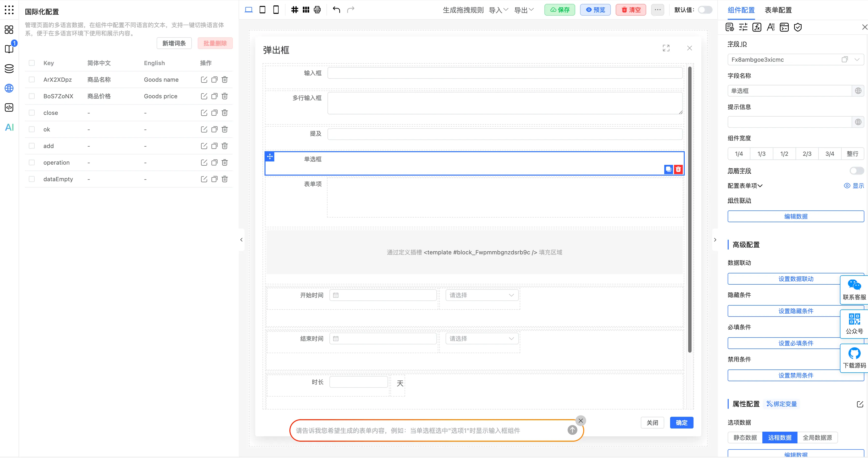
Task: Open the AI assistant in sidebar
Action: (9, 127)
